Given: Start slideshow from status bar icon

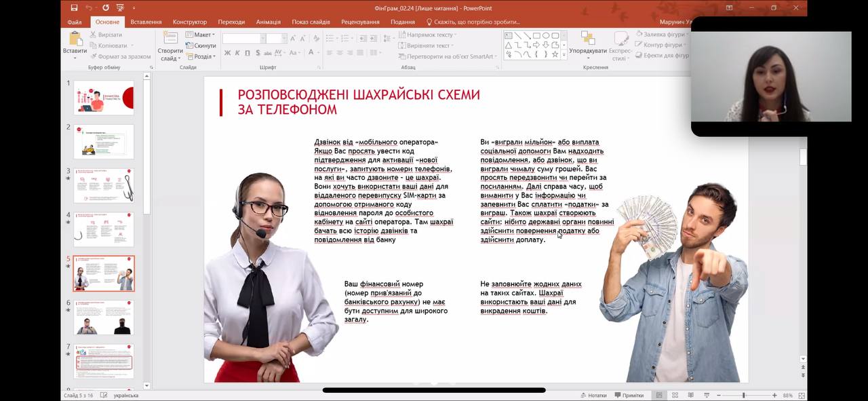Looking at the screenshot, I should click(x=706, y=395).
